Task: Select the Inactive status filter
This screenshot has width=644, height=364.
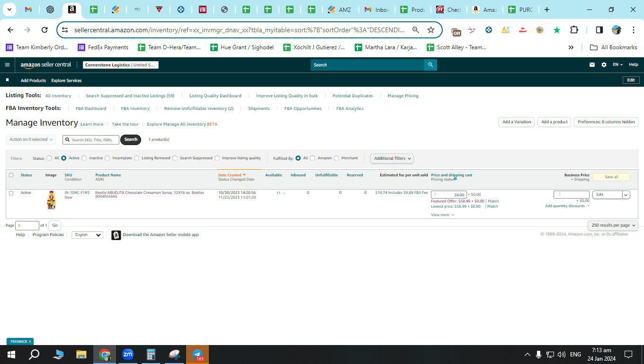Action: 84,158
